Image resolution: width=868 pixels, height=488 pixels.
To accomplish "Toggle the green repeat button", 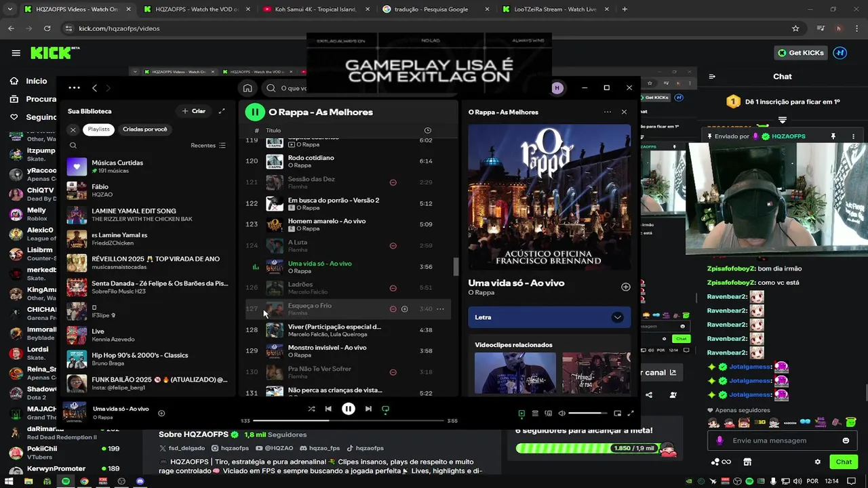I will (x=385, y=409).
